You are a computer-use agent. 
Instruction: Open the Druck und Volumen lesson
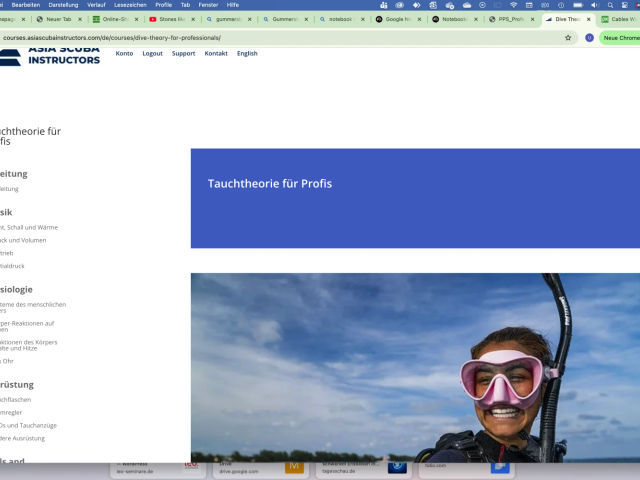click(x=23, y=240)
